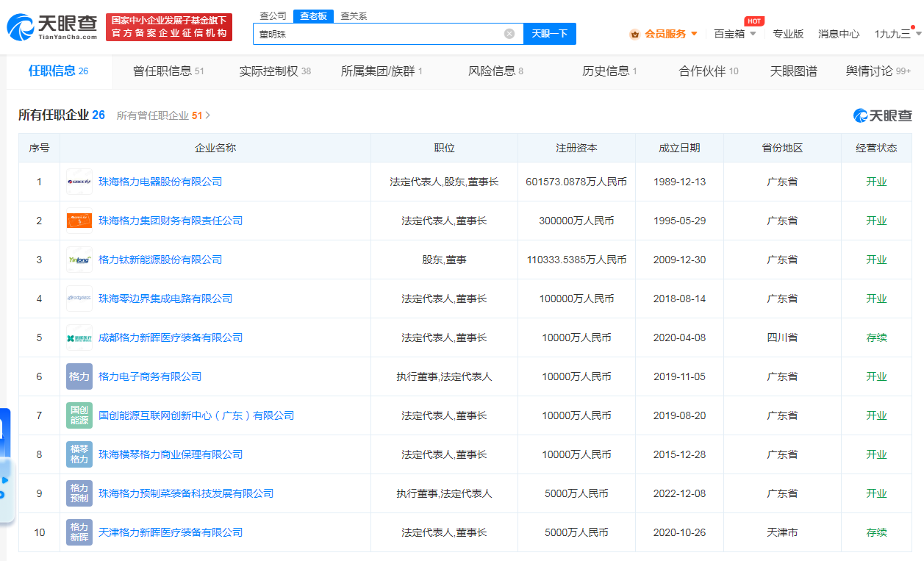Click the 横琴格力 logo icon
Screen dimensions: 924x561
click(79, 454)
